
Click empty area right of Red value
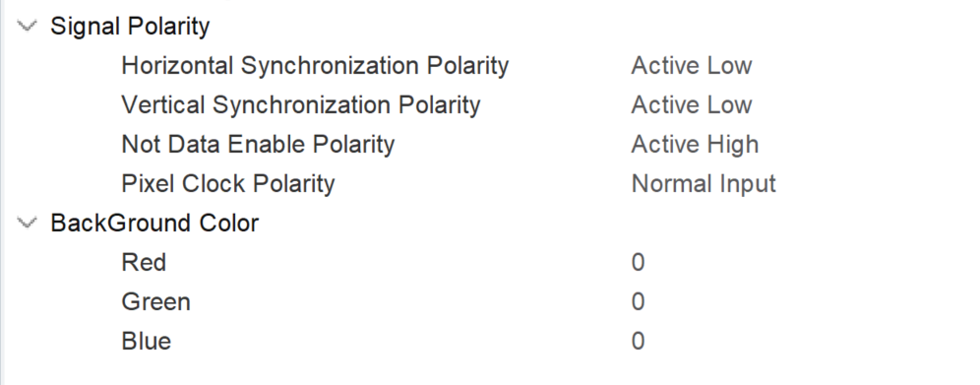pyautogui.click(x=813, y=263)
